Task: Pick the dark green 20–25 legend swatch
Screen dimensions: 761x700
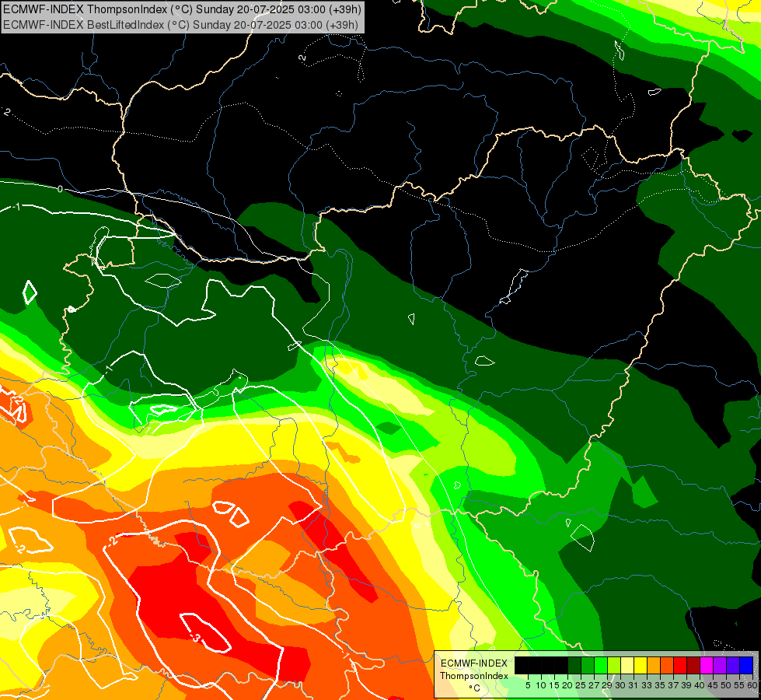Action: [x=574, y=665]
